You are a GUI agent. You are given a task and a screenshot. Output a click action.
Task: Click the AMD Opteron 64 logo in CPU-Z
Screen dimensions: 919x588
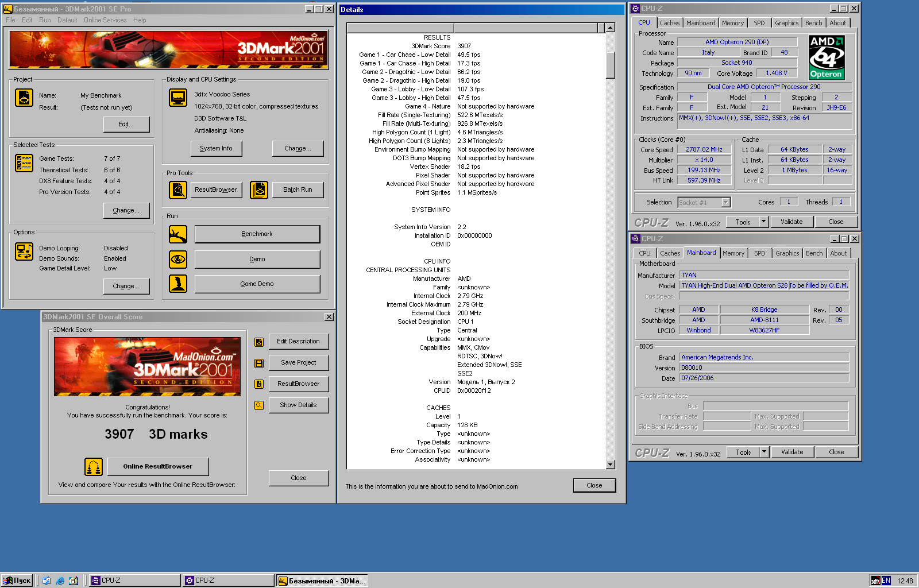(x=827, y=57)
